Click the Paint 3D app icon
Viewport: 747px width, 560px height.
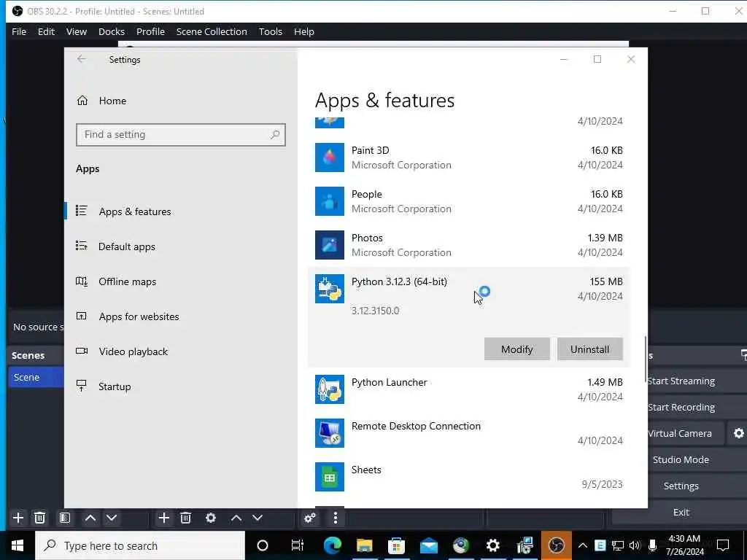[x=329, y=157]
